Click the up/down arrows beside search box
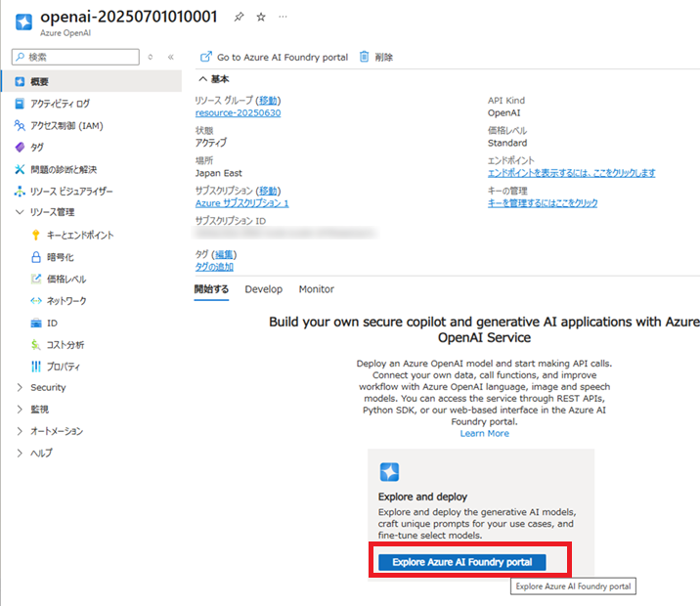Screen dimensions: 700x606 point(151,57)
